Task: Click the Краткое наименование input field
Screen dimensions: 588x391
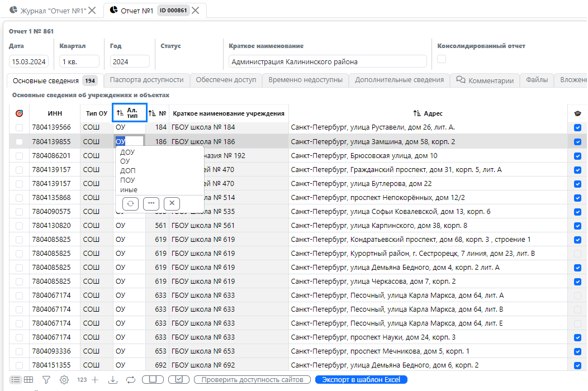Action: pyautogui.click(x=327, y=61)
